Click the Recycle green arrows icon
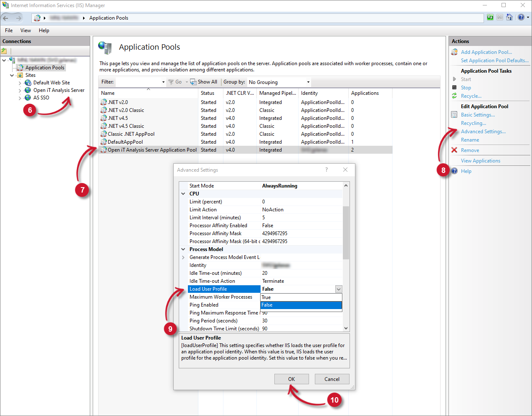The image size is (532, 416). (x=454, y=96)
